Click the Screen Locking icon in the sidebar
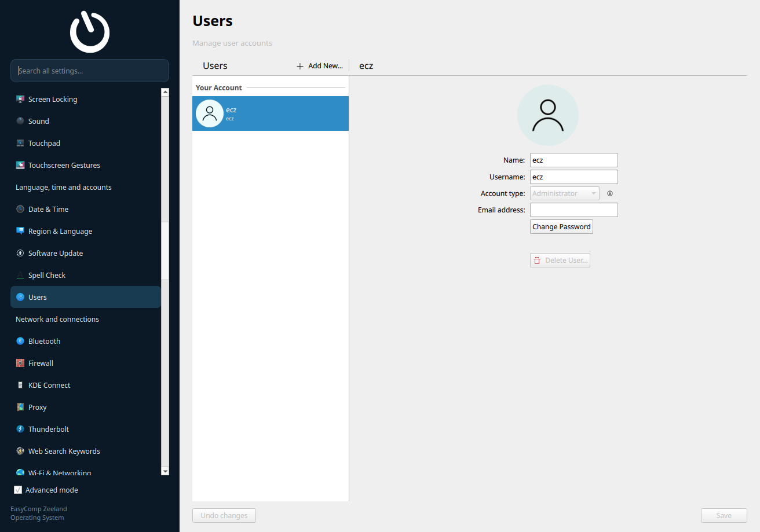760x532 pixels. point(20,99)
